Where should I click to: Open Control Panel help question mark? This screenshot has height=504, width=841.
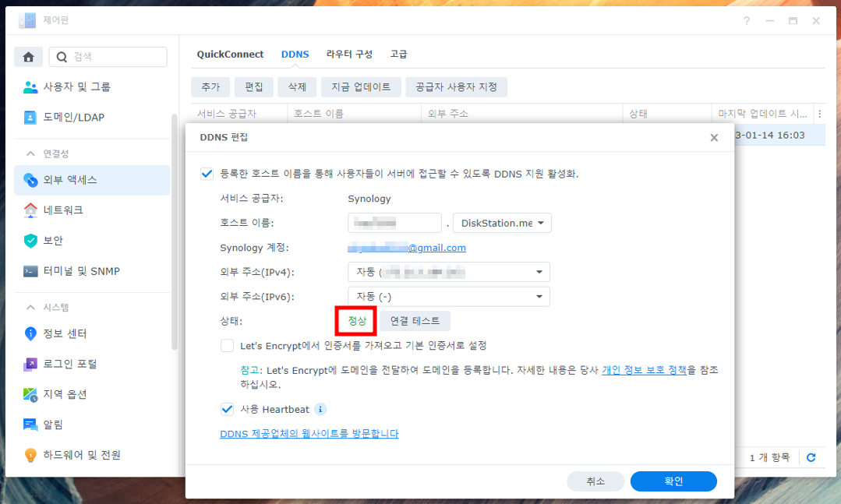(747, 20)
